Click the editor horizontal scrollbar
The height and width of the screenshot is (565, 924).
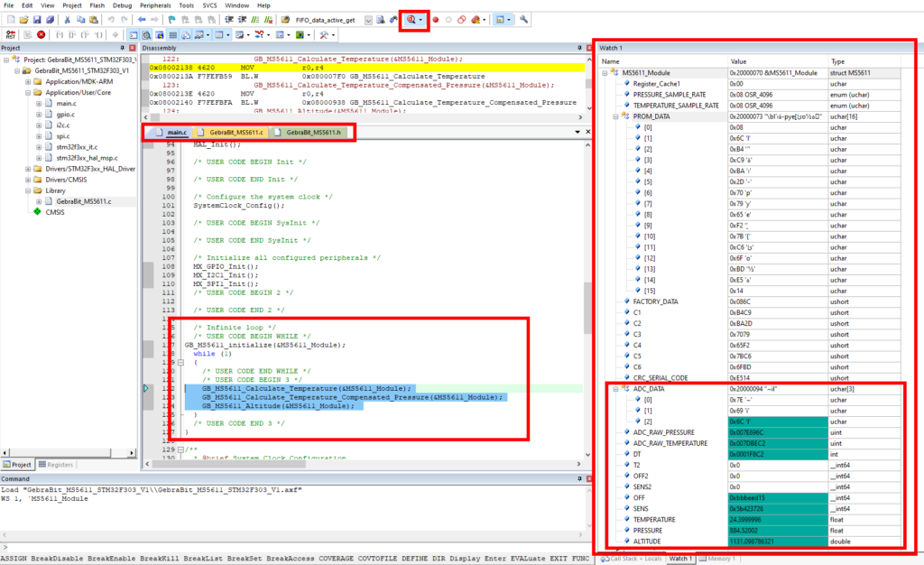(x=364, y=464)
